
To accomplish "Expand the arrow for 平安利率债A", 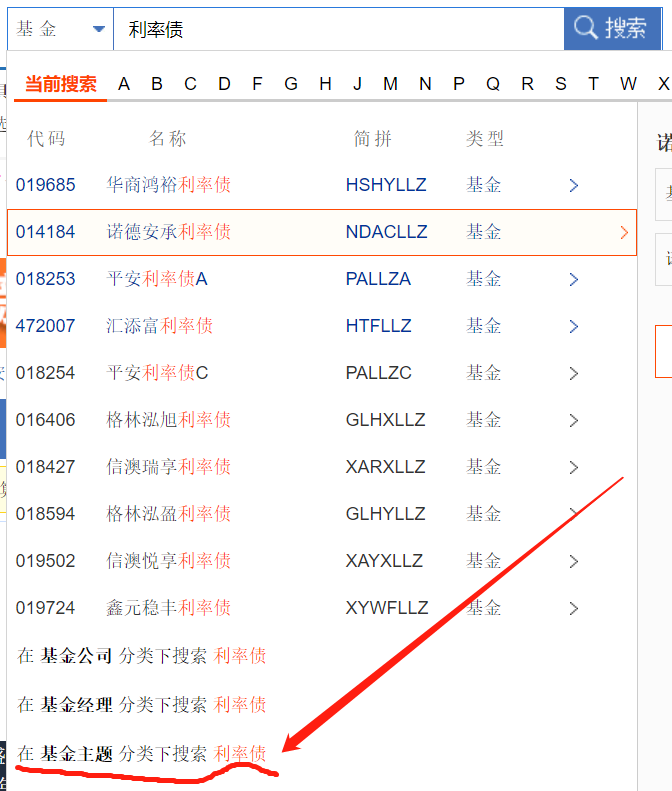I will pos(574,279).
